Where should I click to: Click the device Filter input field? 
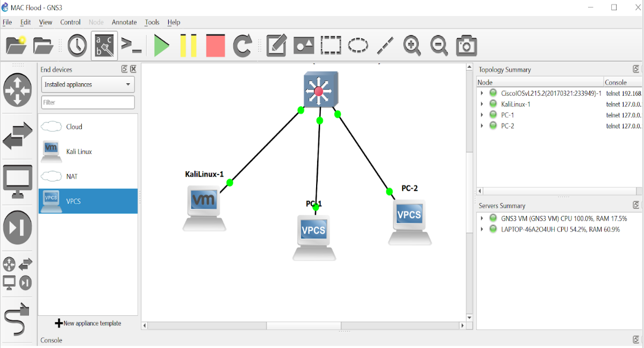[88, 102]
